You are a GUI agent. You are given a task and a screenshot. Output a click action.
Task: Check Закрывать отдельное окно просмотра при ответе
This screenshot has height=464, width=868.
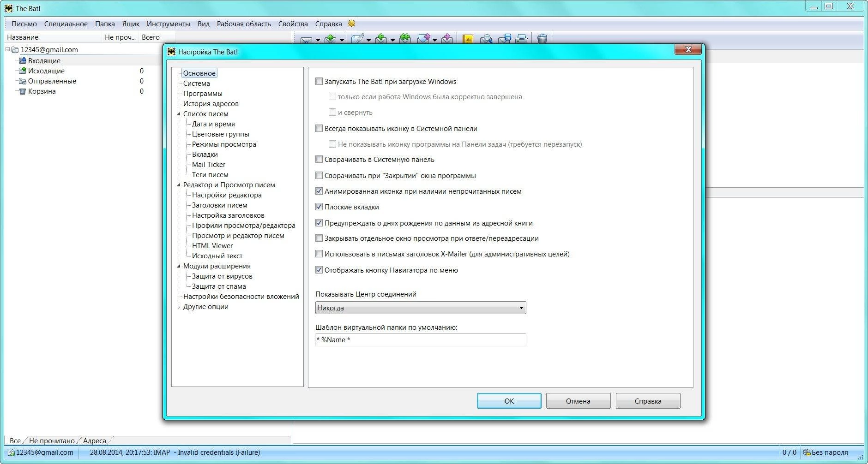319,238
